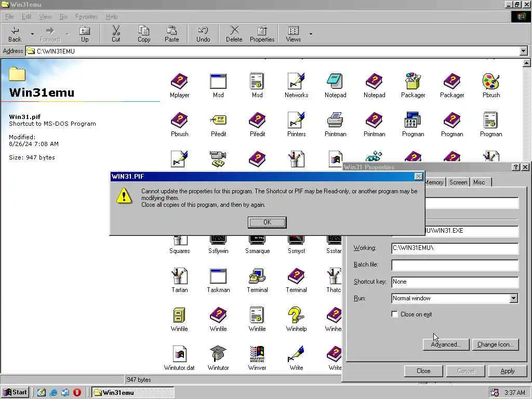This screenshot has height=399, width=532.
Task: Open the Back history dropdown arrow
Action: pyautogui.click(x=32, y=34)
